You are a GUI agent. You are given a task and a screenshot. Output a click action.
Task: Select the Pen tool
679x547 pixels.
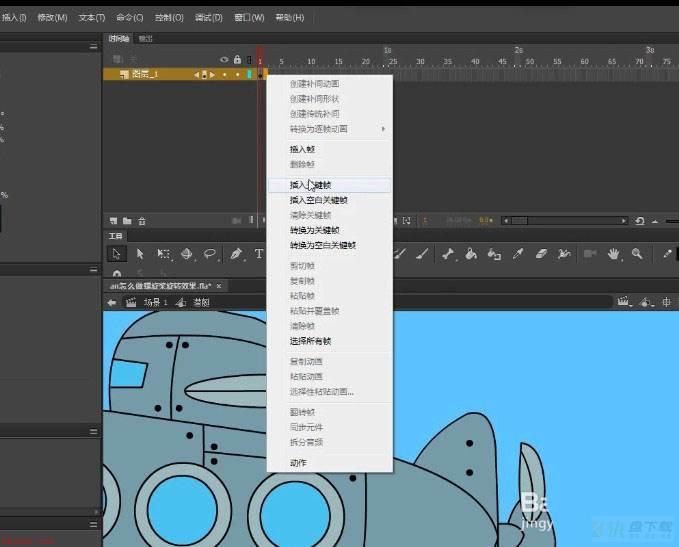236,253
